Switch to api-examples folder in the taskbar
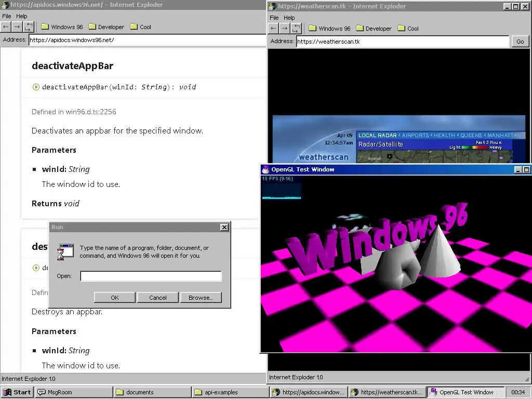Image resolution: width=532 pixels, height=399 pixels. point(231,392)
